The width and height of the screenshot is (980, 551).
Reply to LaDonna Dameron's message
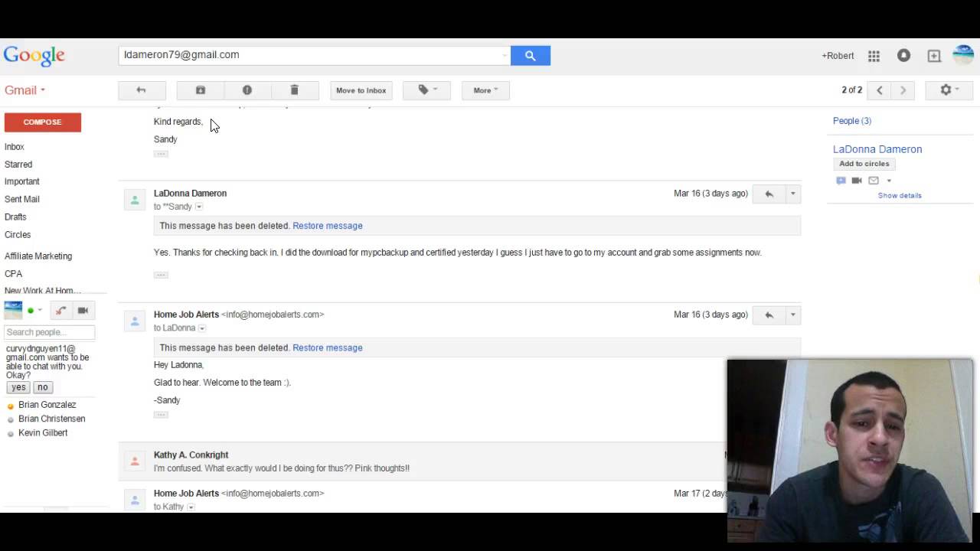[769, 194]
